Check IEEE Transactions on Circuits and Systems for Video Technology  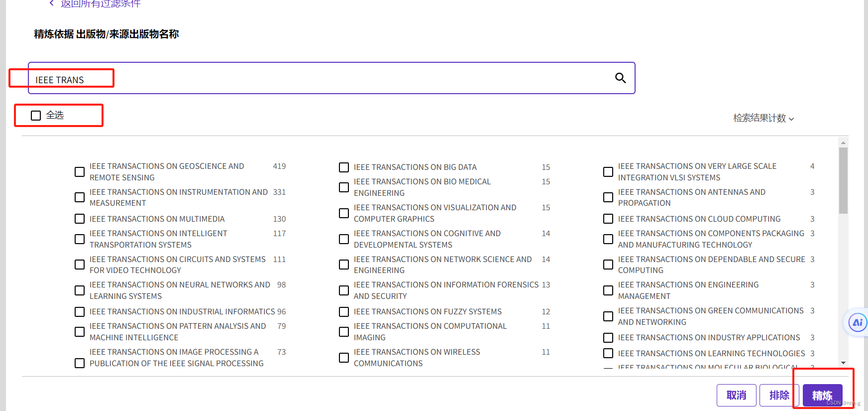(x=80, y=265)
